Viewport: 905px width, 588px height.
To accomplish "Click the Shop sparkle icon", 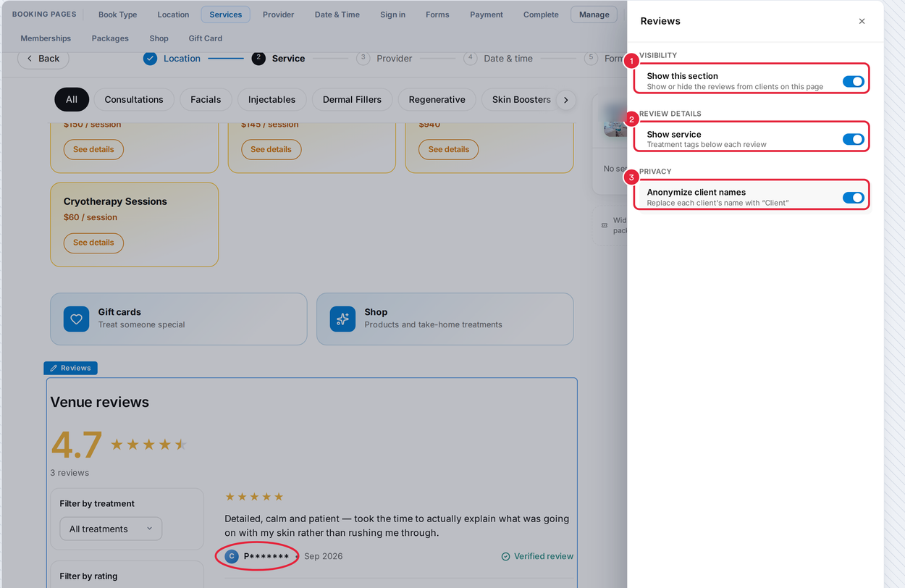I will (x=342, y=319).
